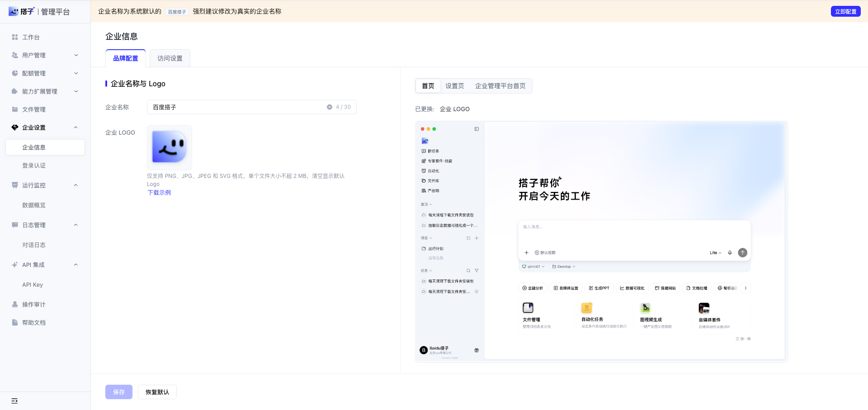Switch to the 访问设置 tab
The height and width of the screenshot is (410, 868).
tap(170, 58)
